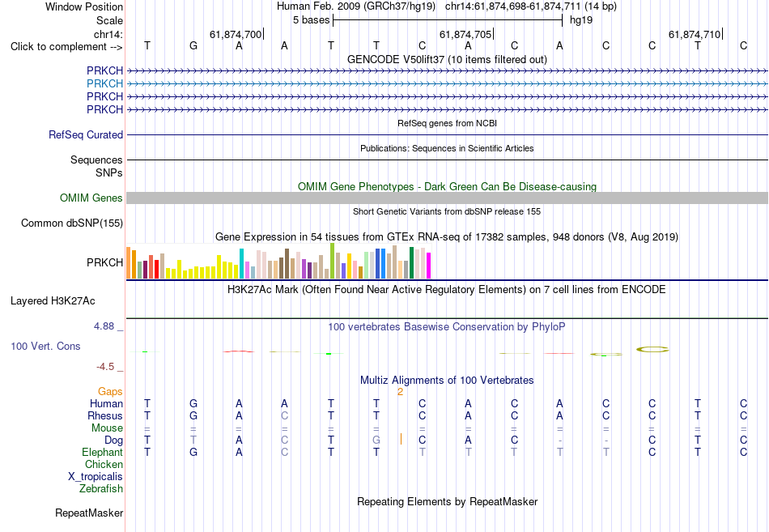
Task: Click the X_tropicalis alignment row label
Action: 96,477
